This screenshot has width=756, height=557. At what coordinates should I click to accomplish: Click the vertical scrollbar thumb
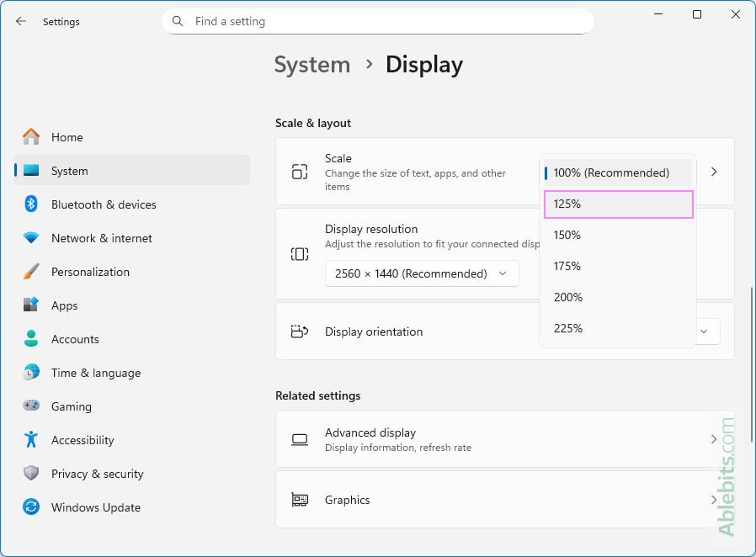click(x=752, y=365)
